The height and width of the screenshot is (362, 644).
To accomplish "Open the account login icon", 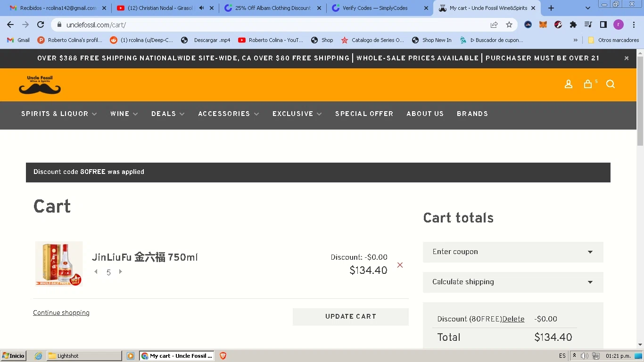I will pos(569,84).
